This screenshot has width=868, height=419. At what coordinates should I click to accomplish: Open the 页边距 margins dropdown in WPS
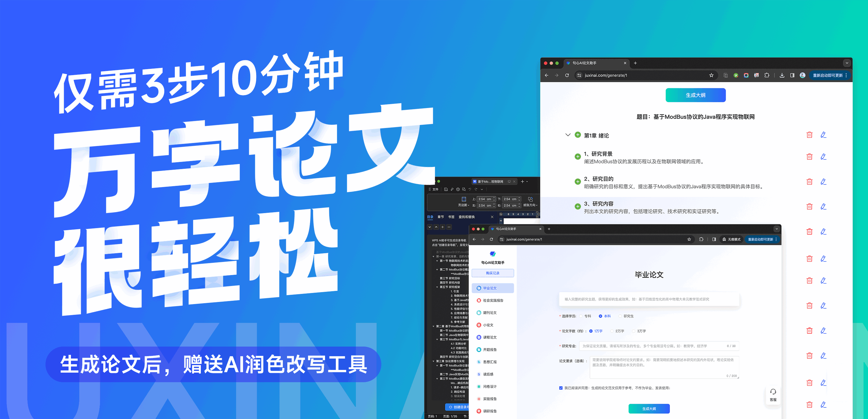464,201
